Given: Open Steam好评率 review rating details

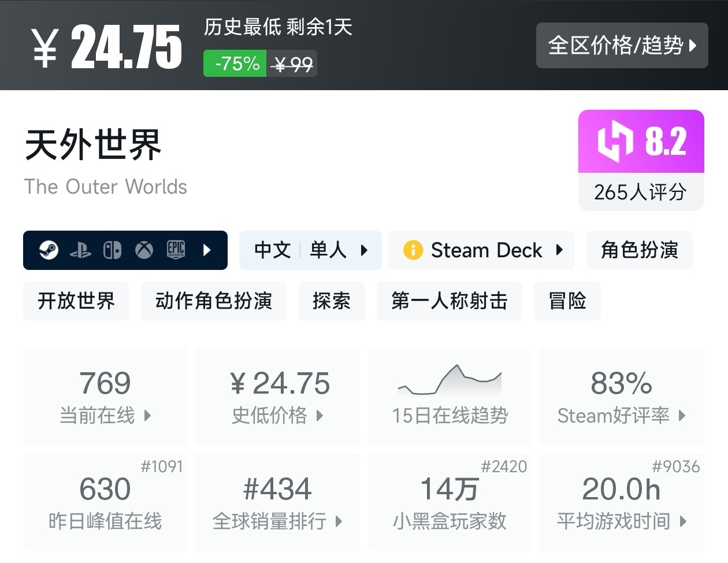Looking at the screenshot, I should pos(622,397).
